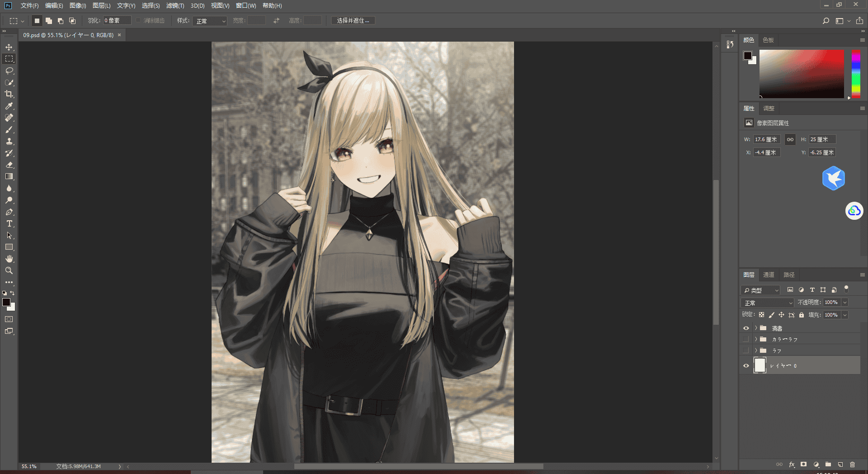
Task: Select the Lasso tool
Action: click(9, 71)
